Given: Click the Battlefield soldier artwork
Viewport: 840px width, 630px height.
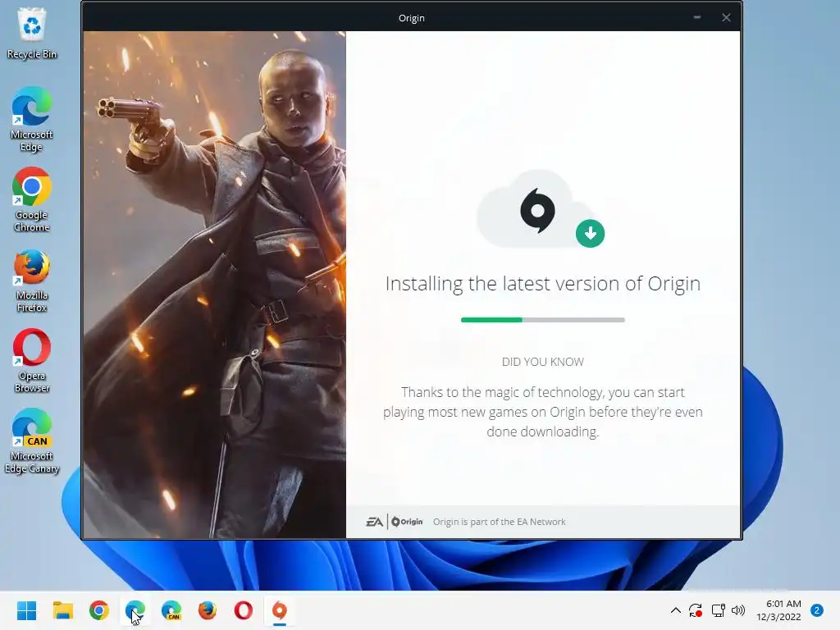Looking at the screenshot, I should point(214,285).
